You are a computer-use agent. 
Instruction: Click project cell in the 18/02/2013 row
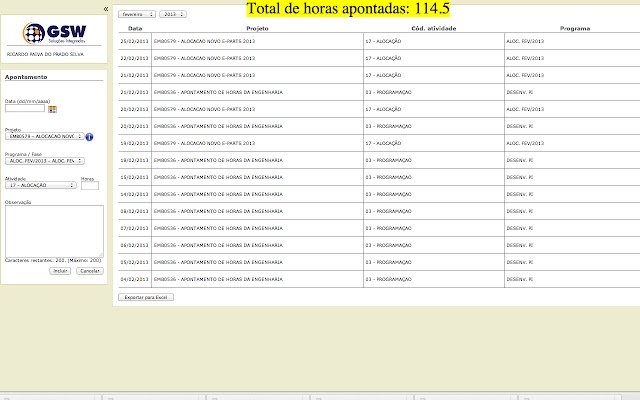pyautogui.click(x=257, y=160)
